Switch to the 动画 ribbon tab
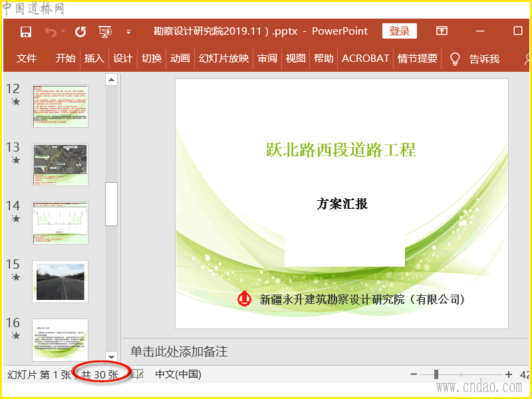Image resolution: width=532 pixels, height=399 pixels. point(180,59)
